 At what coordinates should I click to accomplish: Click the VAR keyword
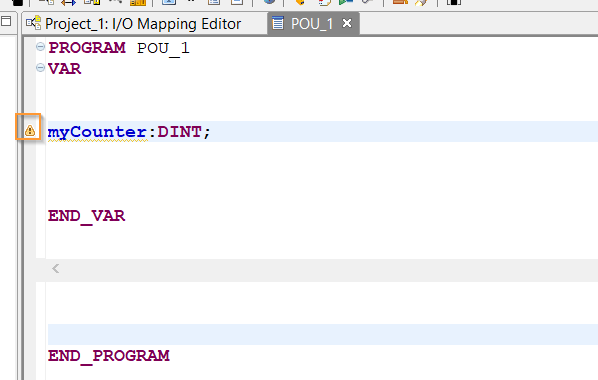point(64,69)
